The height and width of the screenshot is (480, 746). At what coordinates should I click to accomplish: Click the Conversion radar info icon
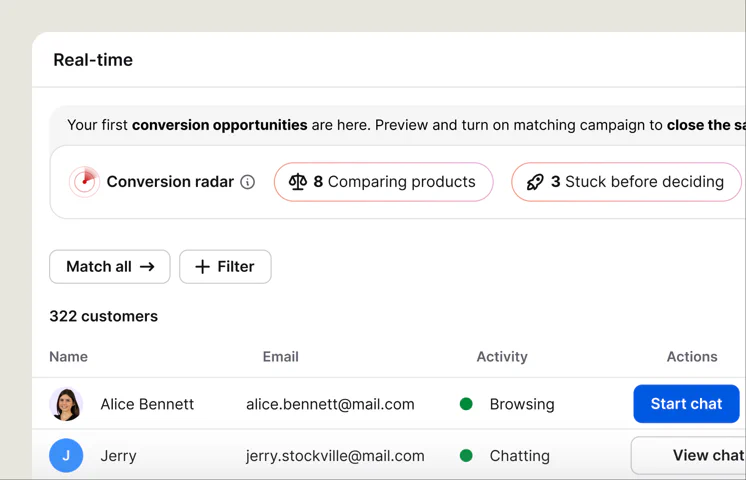click(x=247, y=182)
